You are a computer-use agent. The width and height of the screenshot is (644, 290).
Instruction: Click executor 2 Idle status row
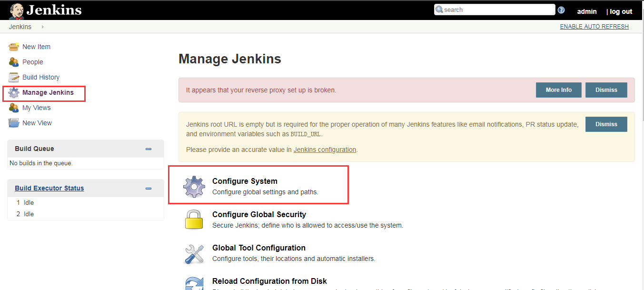click(x=86, y=214)
